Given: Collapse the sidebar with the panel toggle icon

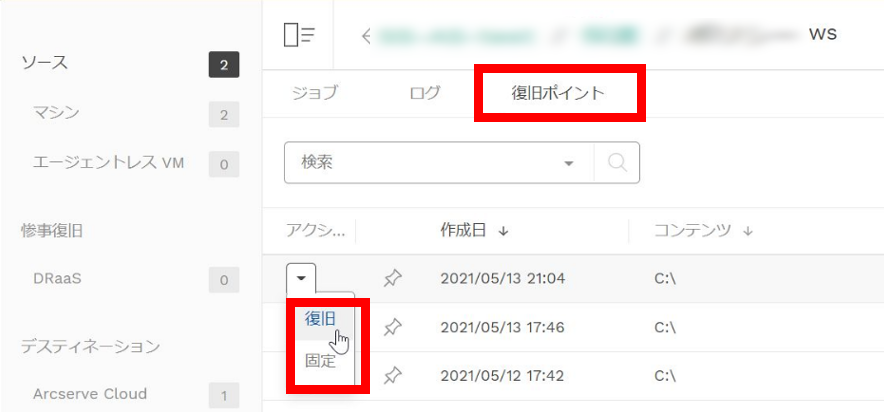Looking at the screenshot, I should pos(299,36).
